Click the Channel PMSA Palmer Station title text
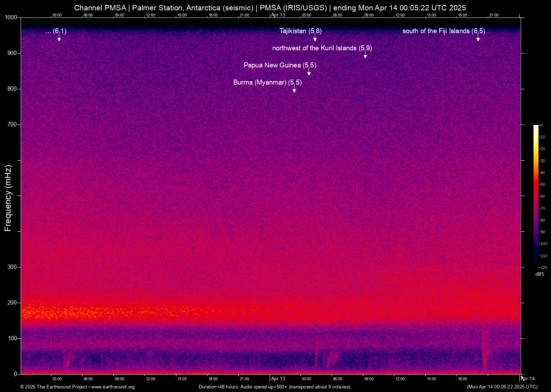 tap(270, 7)
